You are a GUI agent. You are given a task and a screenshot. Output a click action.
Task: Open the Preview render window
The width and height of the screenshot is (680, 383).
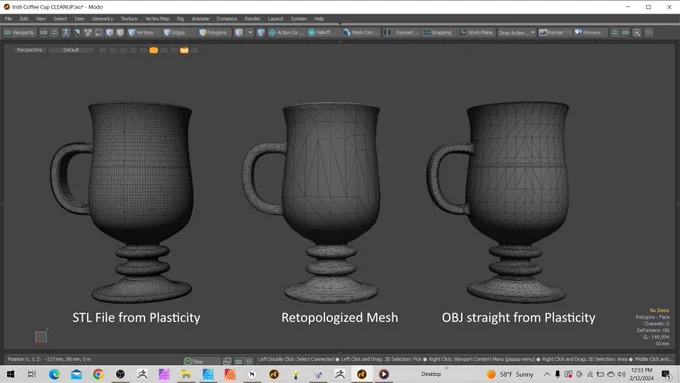(588, 33)
